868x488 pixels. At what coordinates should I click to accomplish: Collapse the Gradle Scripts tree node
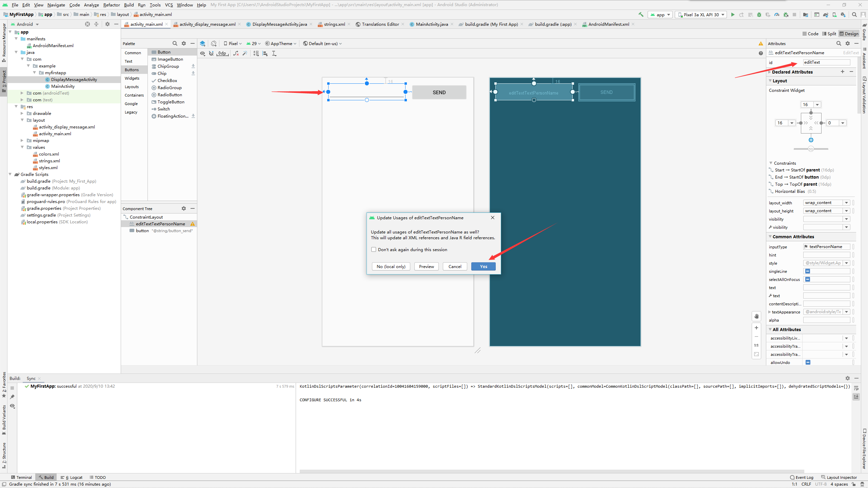coord(10,174)
